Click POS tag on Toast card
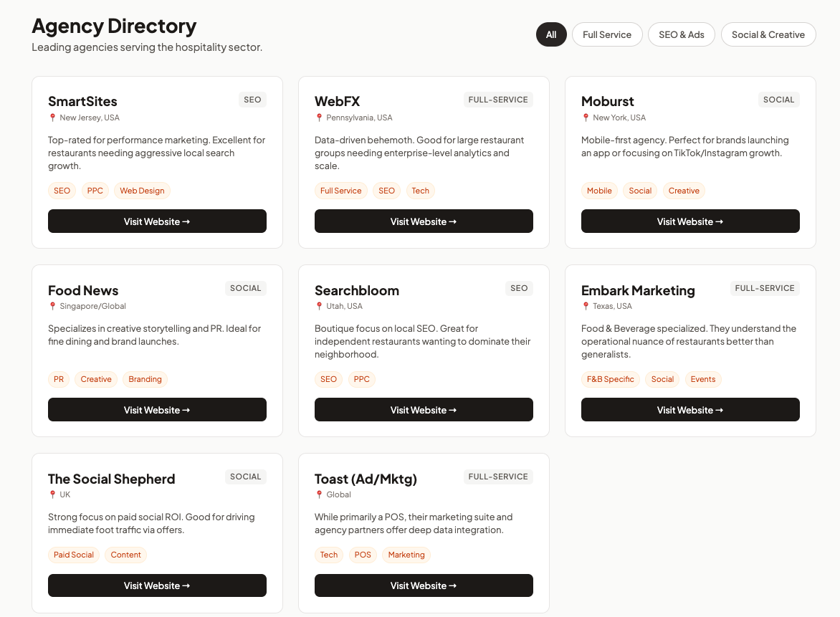The width and height of the screenshot is (840, 617). pyautogui.click(x=363, y=555)
